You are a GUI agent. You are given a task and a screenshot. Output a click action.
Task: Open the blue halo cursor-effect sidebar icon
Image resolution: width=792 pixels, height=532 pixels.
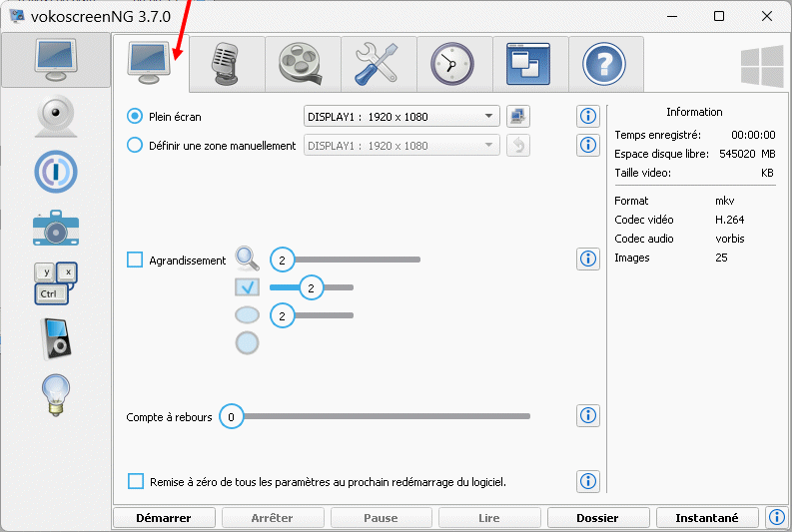pyautogui.click(x=56, y=172)
